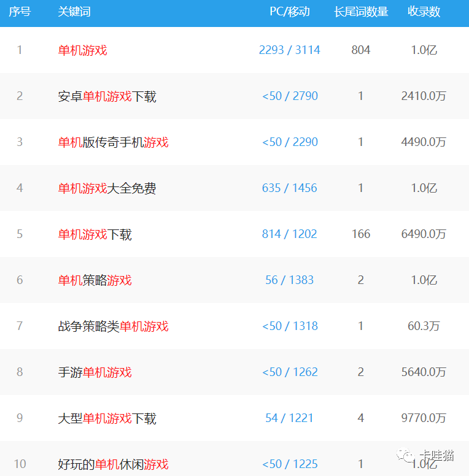Click index value <50 / 1318

(x=290, y=326)
